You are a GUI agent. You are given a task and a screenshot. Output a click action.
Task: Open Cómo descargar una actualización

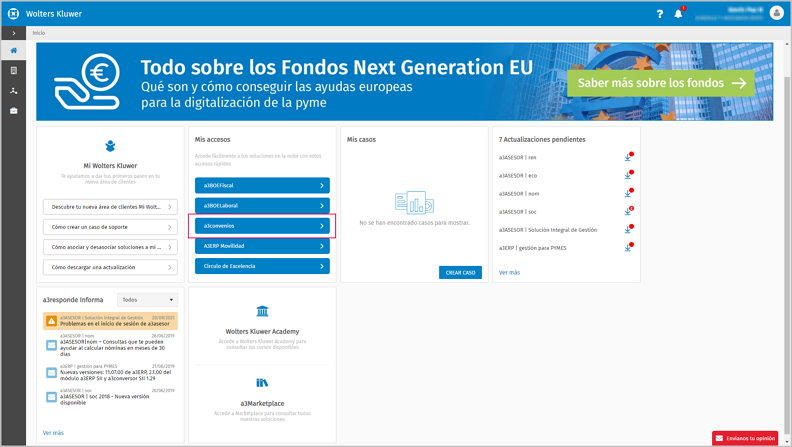[x=110, y=267]
